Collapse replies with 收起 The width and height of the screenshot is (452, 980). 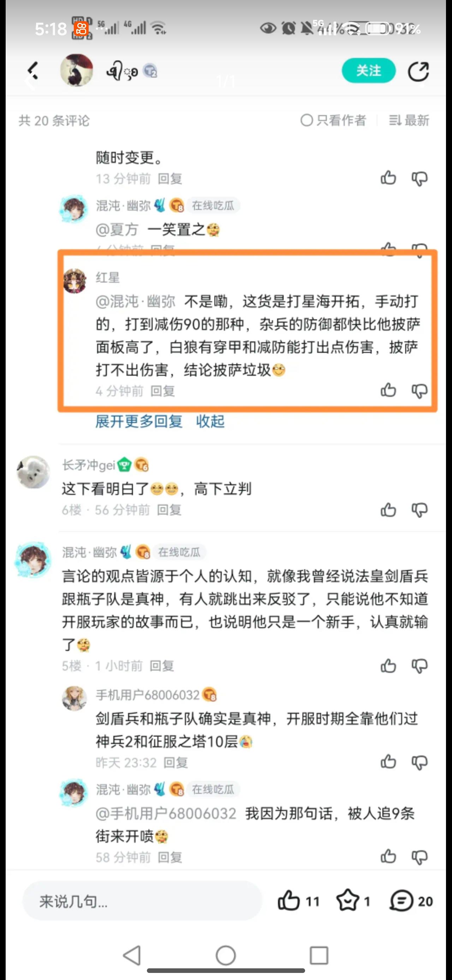click(x=210, y=421)
